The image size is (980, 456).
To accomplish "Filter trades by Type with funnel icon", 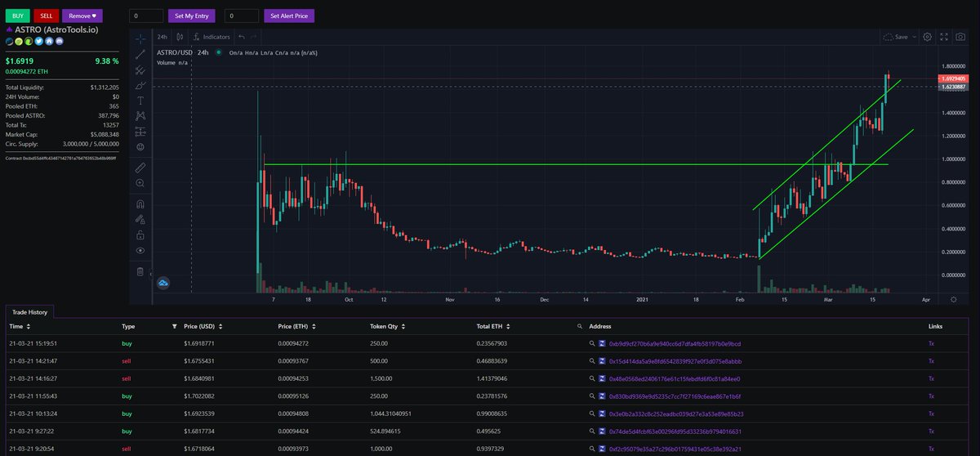I will click(173, 326).
